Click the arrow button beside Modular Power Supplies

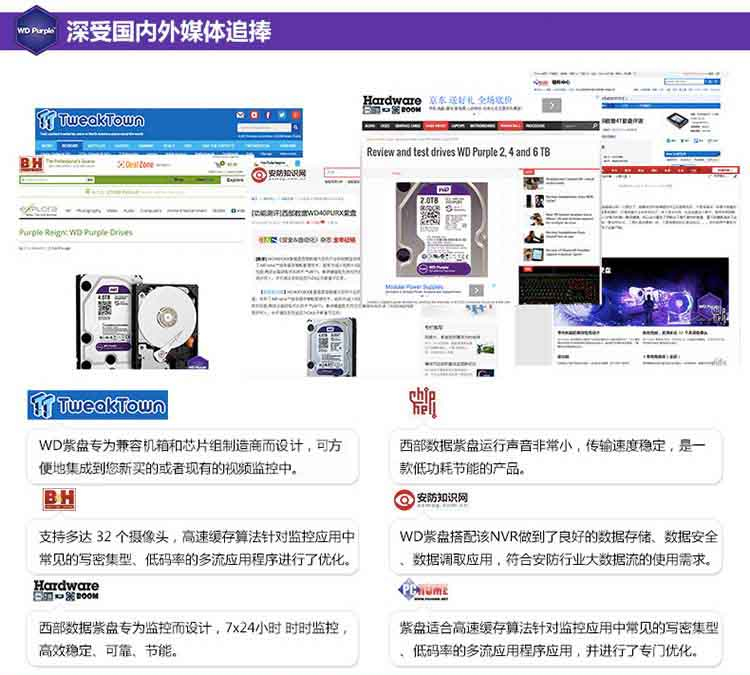476,290
